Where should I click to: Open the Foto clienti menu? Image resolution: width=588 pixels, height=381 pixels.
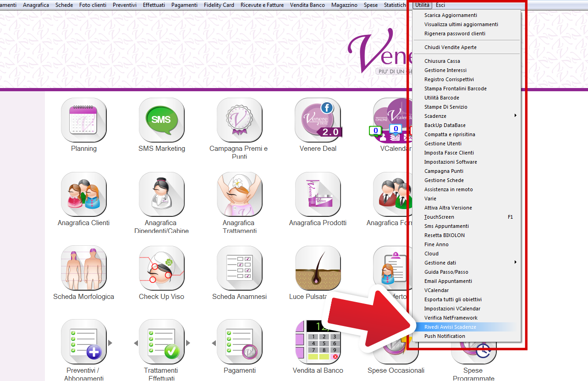click(x=93, y=5)
